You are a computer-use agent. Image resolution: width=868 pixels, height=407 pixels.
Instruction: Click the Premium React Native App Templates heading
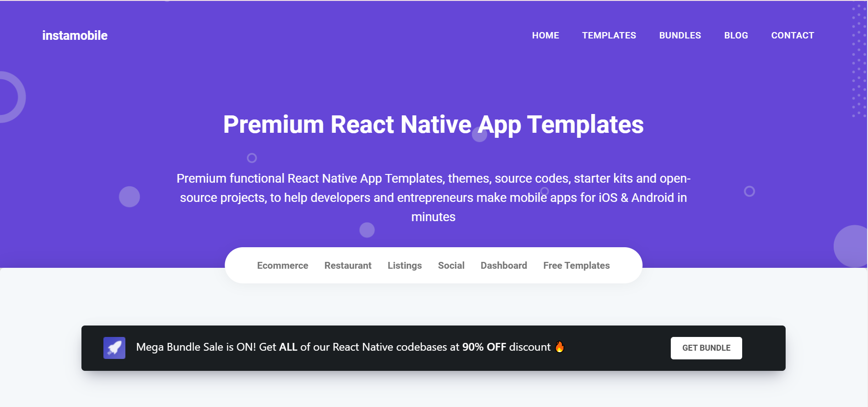point(433,125)
